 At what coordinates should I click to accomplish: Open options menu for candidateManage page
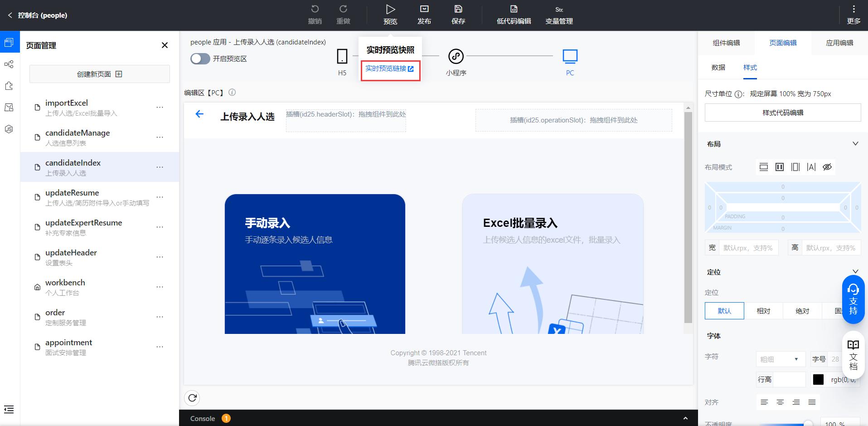160,137
